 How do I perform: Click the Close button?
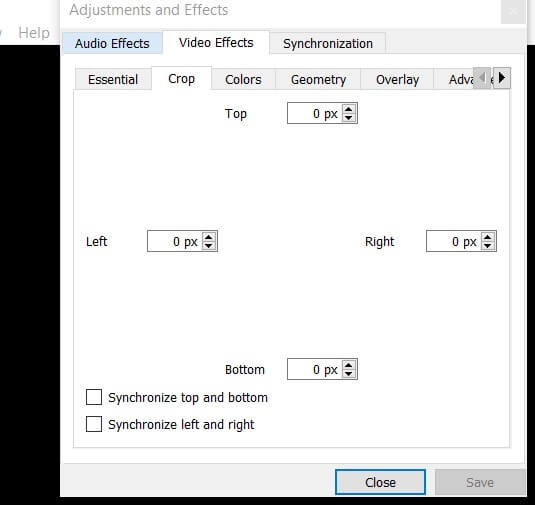pyautogui.click(x=380, y=482)
